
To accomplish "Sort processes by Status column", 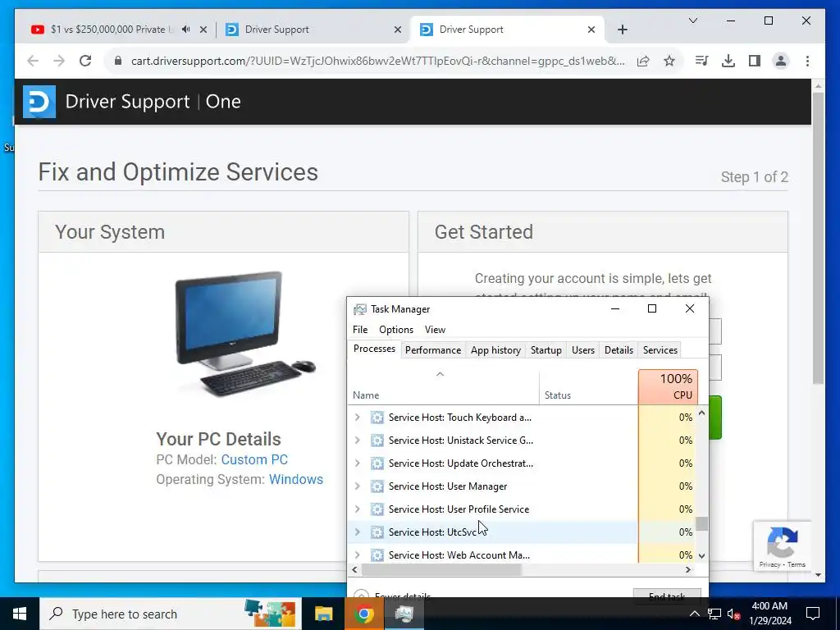I will (x=589, y=387).
